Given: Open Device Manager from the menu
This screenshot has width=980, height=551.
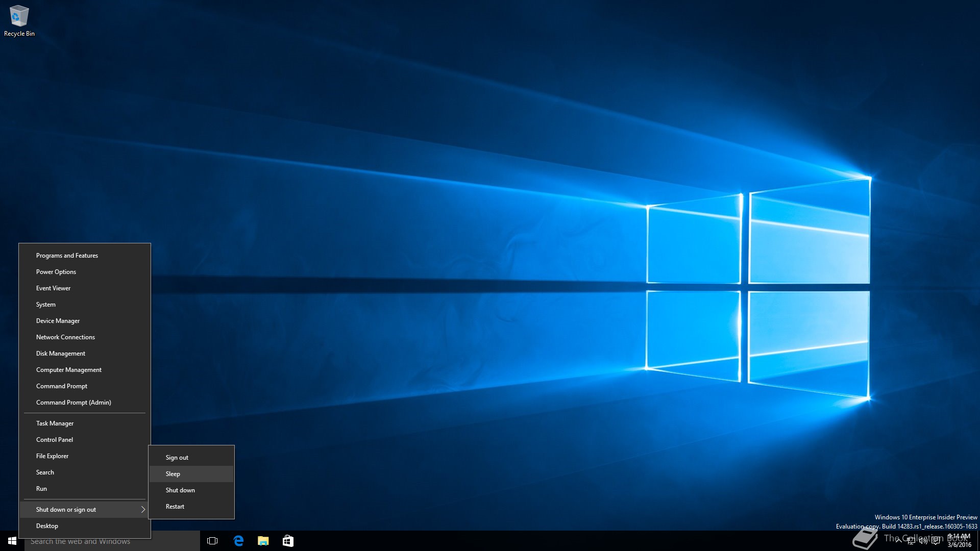Looking at the screenshot, I should click(x=58, y=321).
